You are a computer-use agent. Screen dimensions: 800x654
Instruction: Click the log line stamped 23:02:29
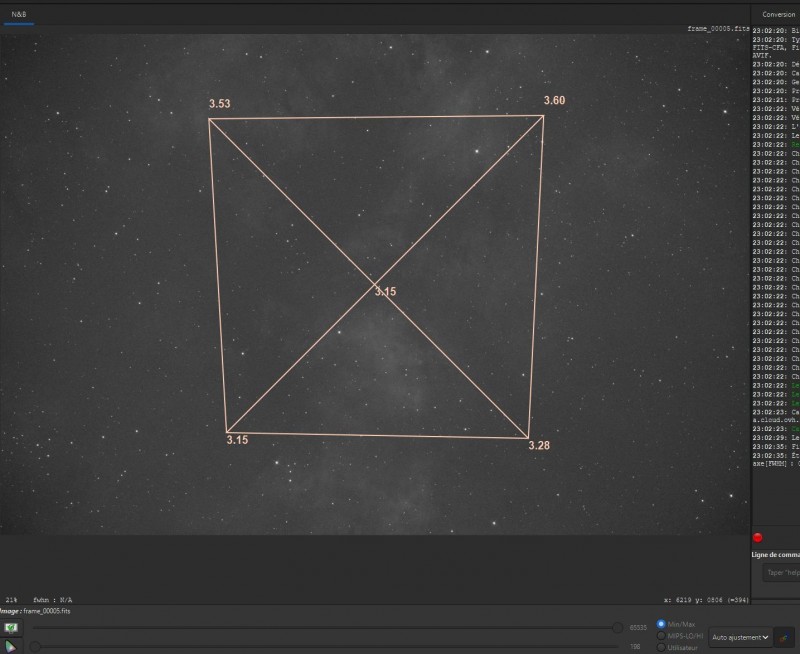point(776,438)
